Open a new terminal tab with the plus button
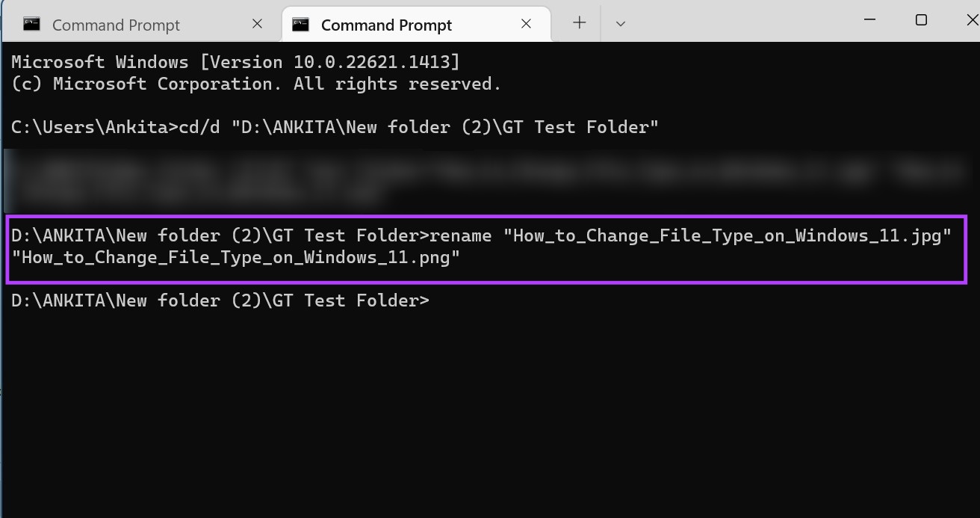980x518 pixels. 578,22
